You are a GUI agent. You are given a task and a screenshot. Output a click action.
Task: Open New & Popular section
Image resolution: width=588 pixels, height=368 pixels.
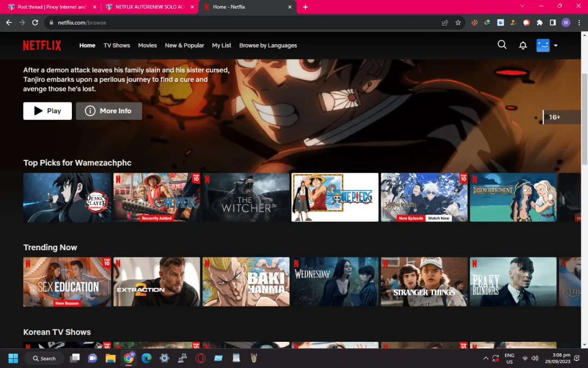pos(185,45)
